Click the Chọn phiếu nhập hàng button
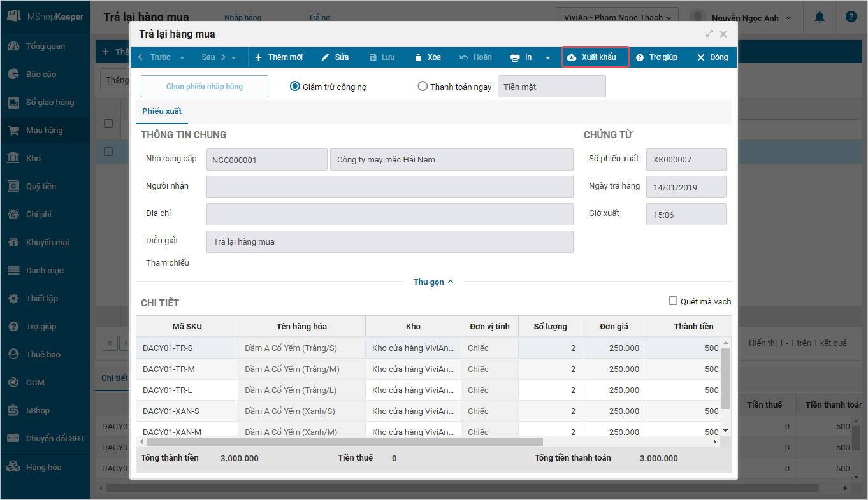The height and width of the screenshot is (500, 868). tap(204, 87)
